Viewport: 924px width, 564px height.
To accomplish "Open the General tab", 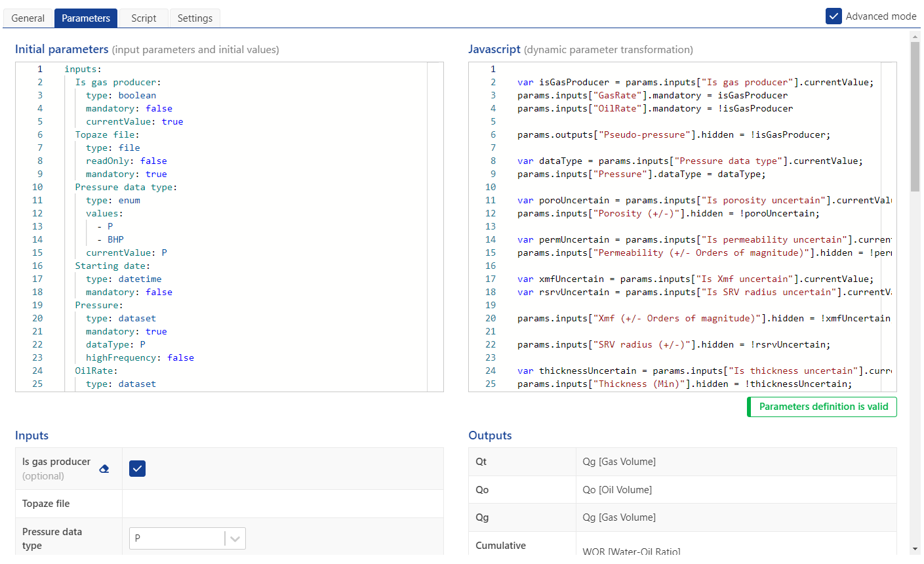I will coord(28,18).
